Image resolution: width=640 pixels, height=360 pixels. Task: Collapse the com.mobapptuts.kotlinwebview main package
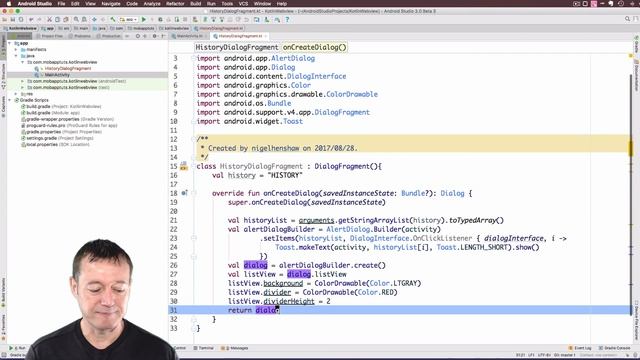point(23,62)
